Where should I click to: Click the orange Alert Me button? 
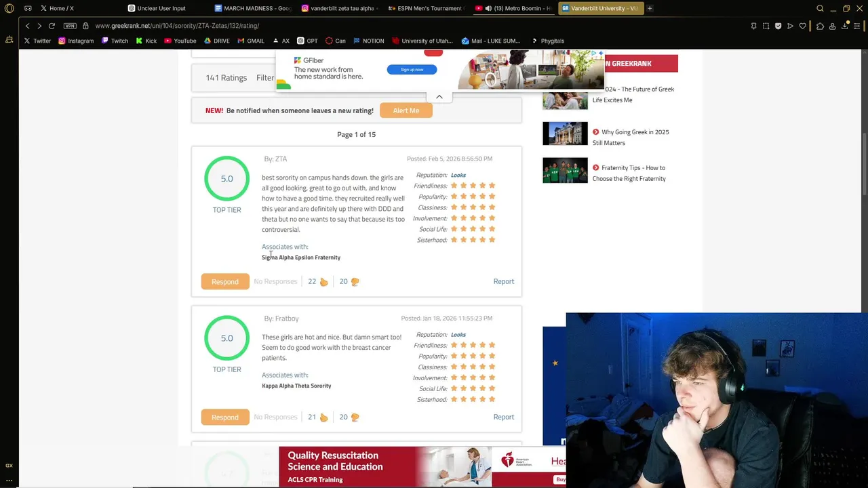[406, 110]
